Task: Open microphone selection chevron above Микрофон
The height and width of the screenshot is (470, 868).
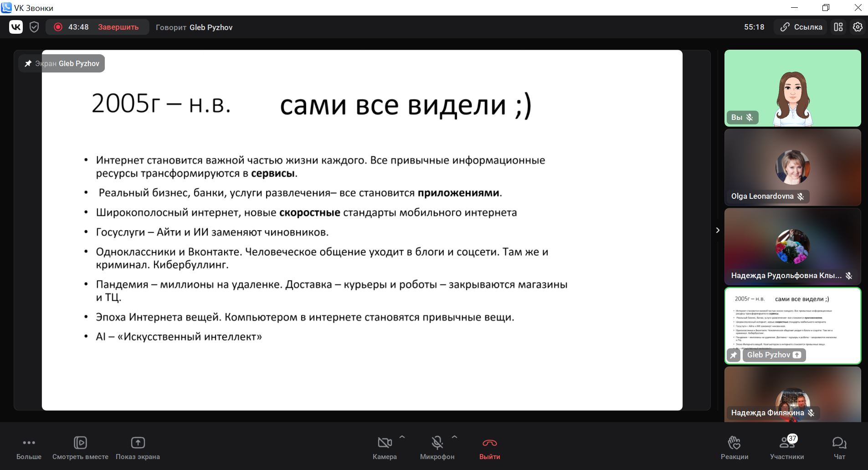Action: (455, 437)
